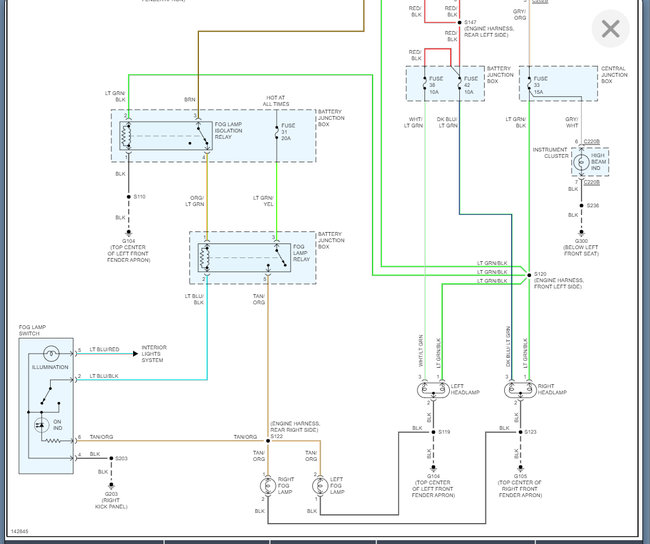Click the Fog Lamp Isolation Relay coil

tap(126, 136)
